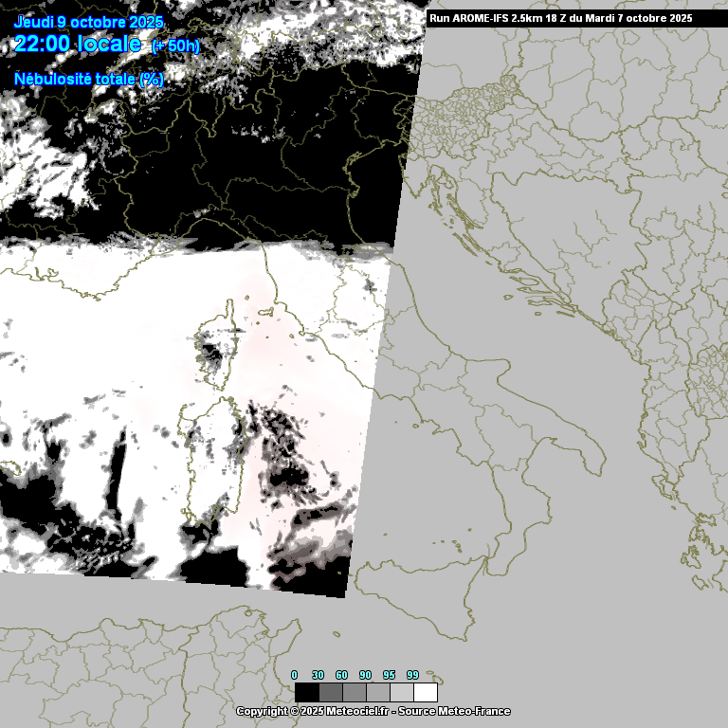Click the 'Nébulosité totale (%)' label
Viewport: 728px width, 728px height.
coord(89,80)
